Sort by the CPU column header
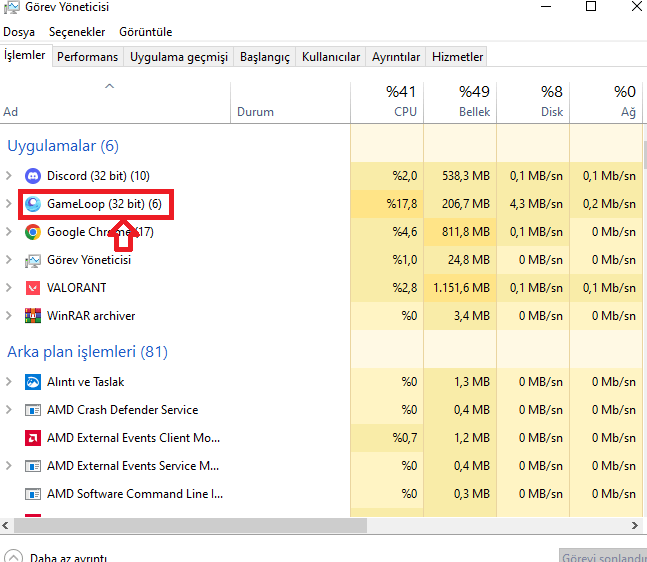Screen dimensions: 647x562 387,102
